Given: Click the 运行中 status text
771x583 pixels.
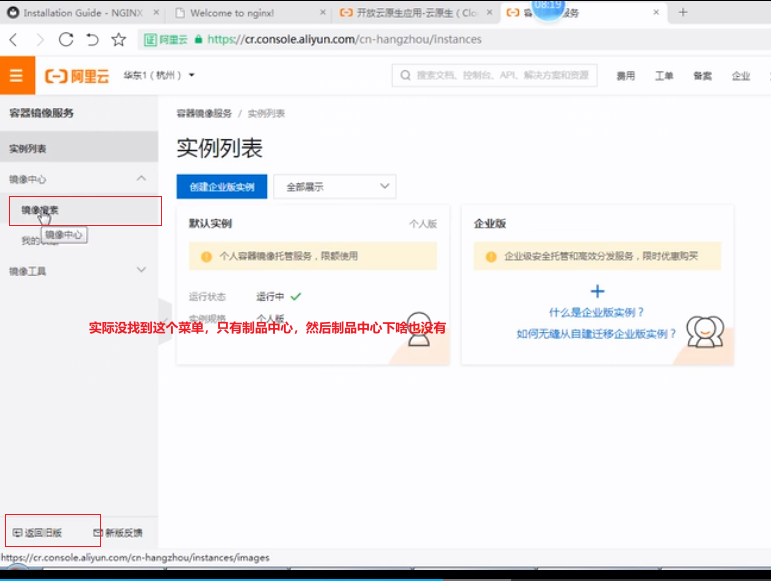Looking at the screenshot, I should (x=270, y=296).
